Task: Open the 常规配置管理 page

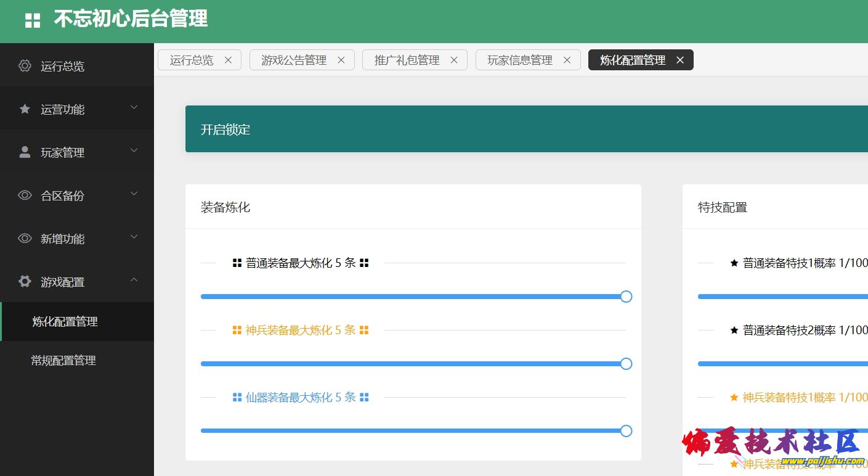Action: (x=65, y=360)
